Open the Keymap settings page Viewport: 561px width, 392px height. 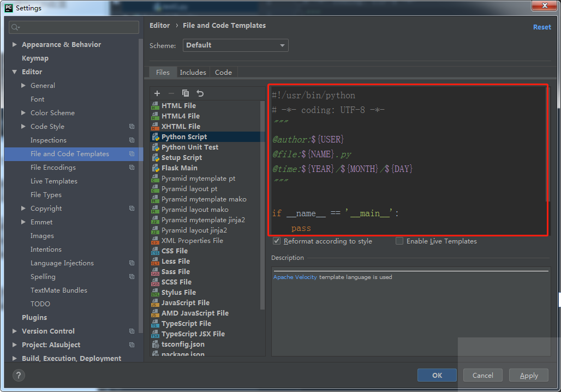point(35,58)
